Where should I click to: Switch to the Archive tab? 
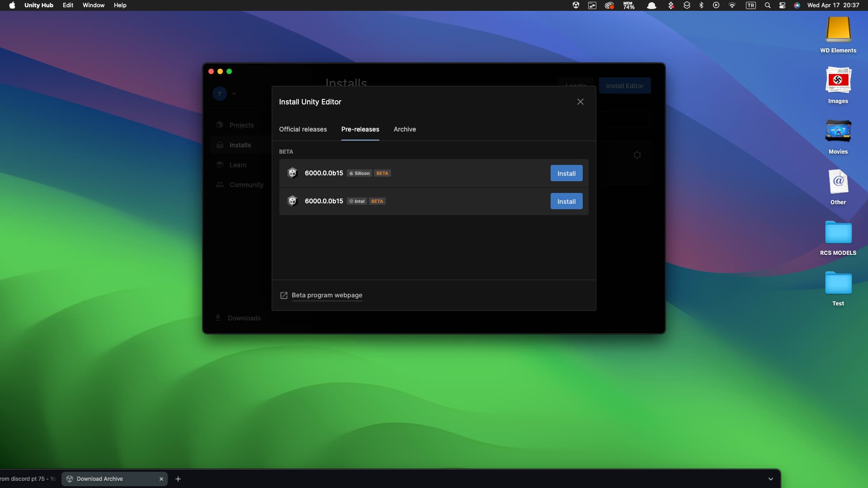(405, 129)
